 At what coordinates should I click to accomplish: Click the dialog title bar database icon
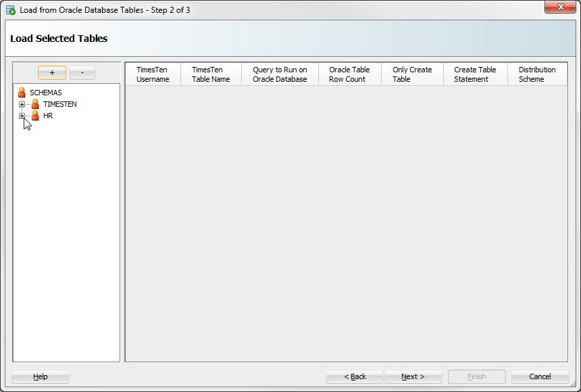pos(11,10)
